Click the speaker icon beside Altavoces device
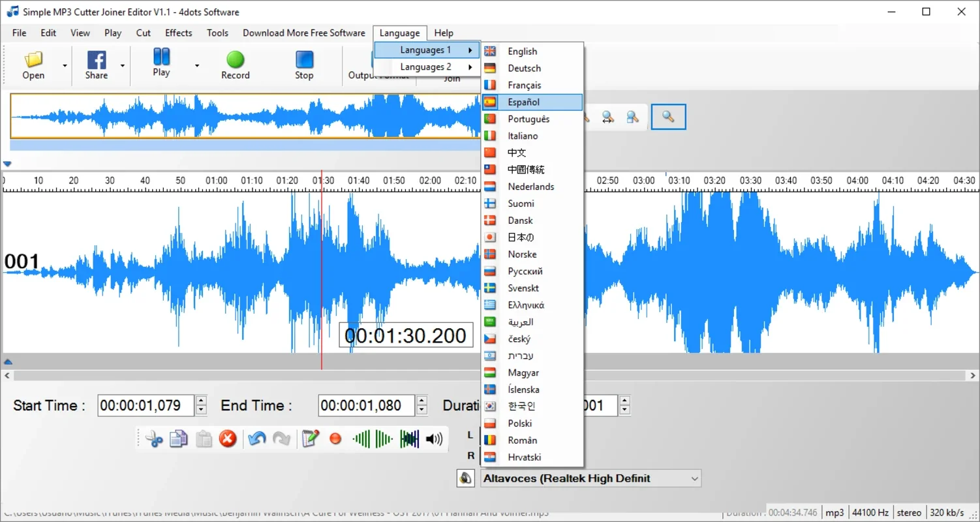This screenshot has height=522, width=980. 465,478
